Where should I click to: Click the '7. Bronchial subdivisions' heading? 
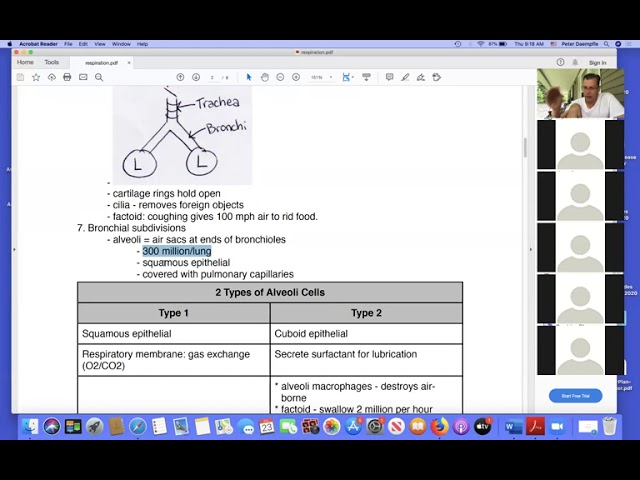tap(131, 228)
